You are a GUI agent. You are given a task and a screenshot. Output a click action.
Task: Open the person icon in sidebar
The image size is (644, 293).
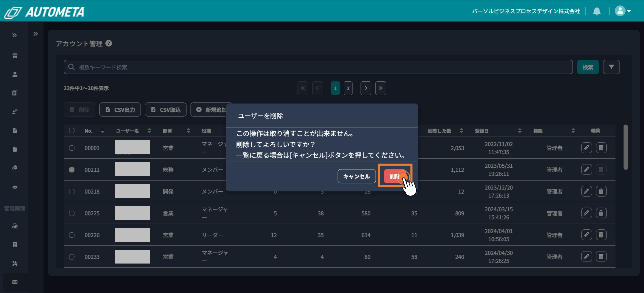pyautogui.click(x=15, y=74)
